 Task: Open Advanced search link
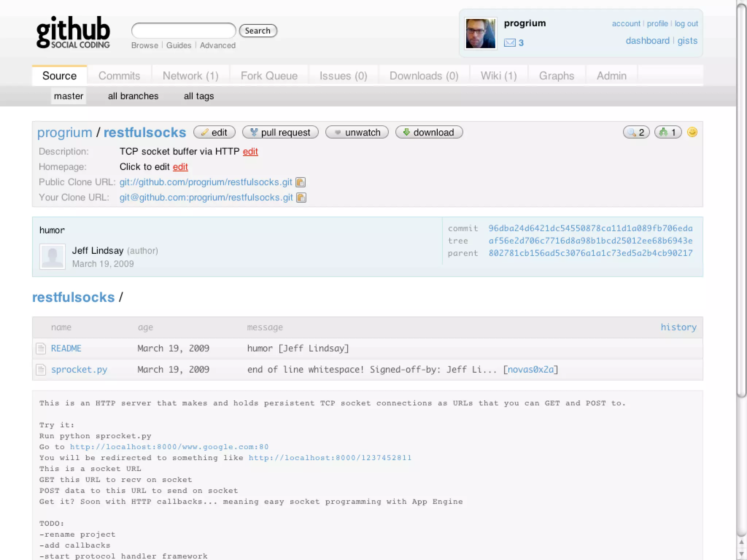pyautogui.click(x=218, y=45)
